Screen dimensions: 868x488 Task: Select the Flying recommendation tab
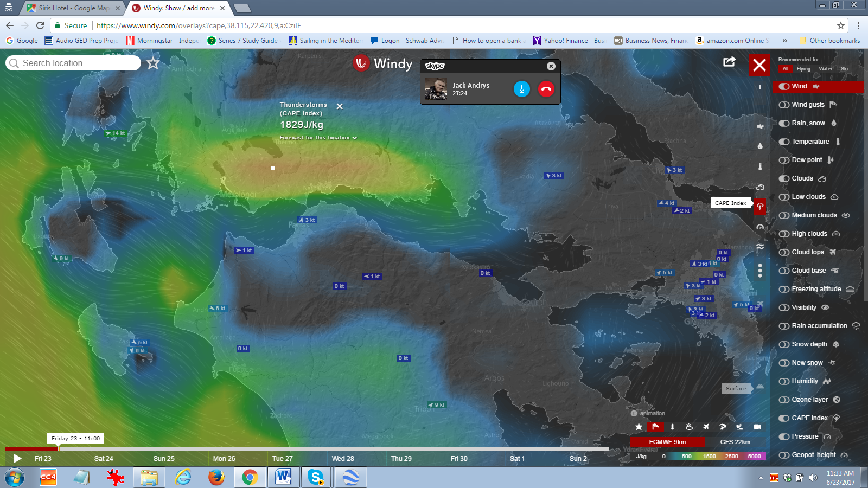(803, 69)
